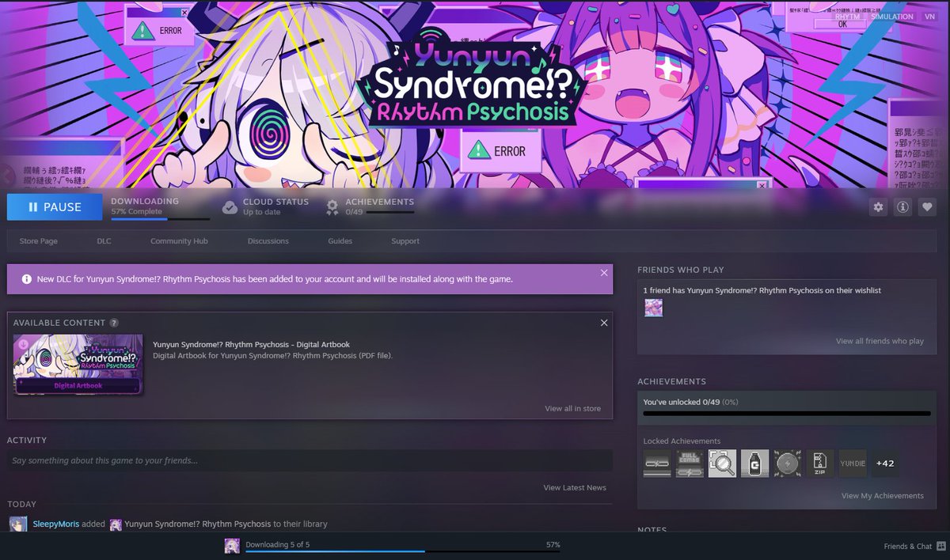Open the Support tab

[405, 241]
